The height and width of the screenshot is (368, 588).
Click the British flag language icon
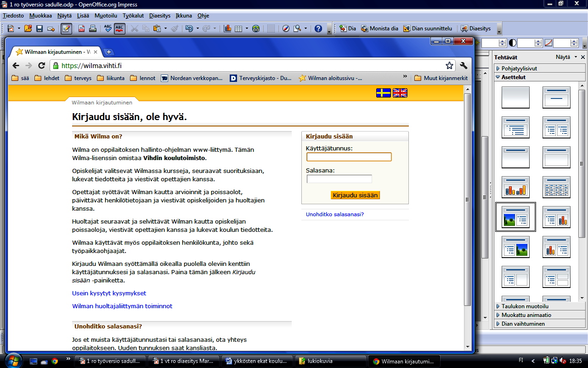point(400,93)
